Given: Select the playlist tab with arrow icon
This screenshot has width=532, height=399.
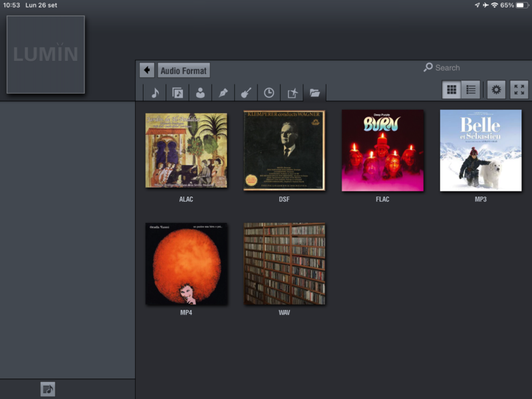Looking at the screenshot, I should pos(292,92).
